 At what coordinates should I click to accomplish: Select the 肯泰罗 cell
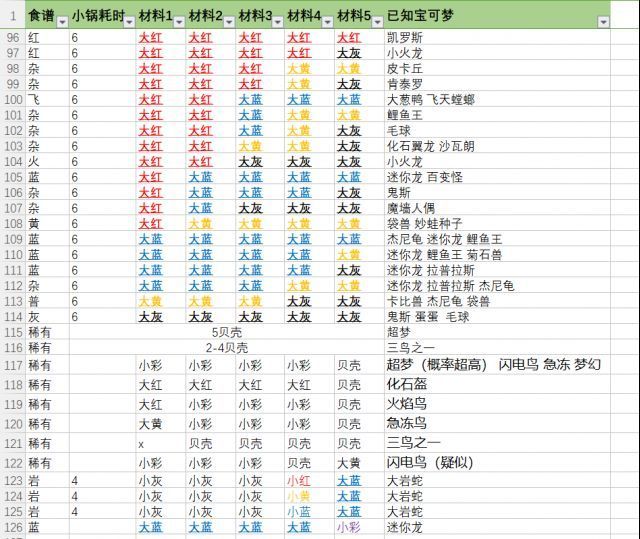pyautogui.click(x=497, y=84)
